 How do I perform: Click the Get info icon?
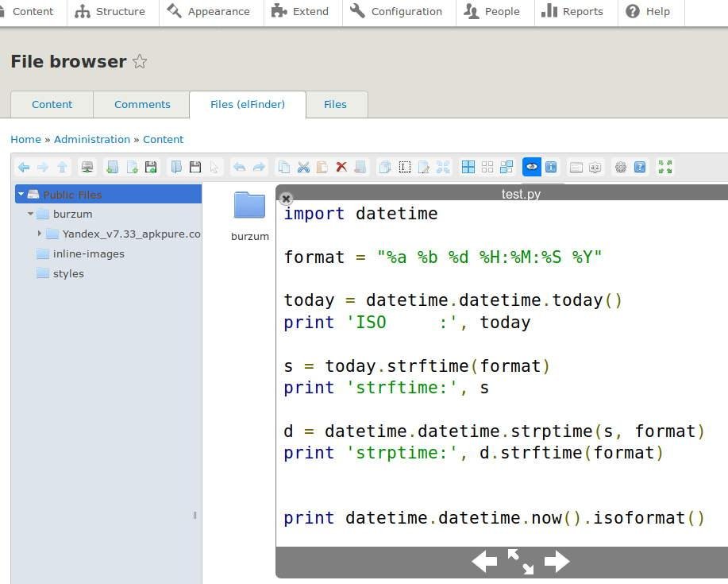click(x=551, y=167)
